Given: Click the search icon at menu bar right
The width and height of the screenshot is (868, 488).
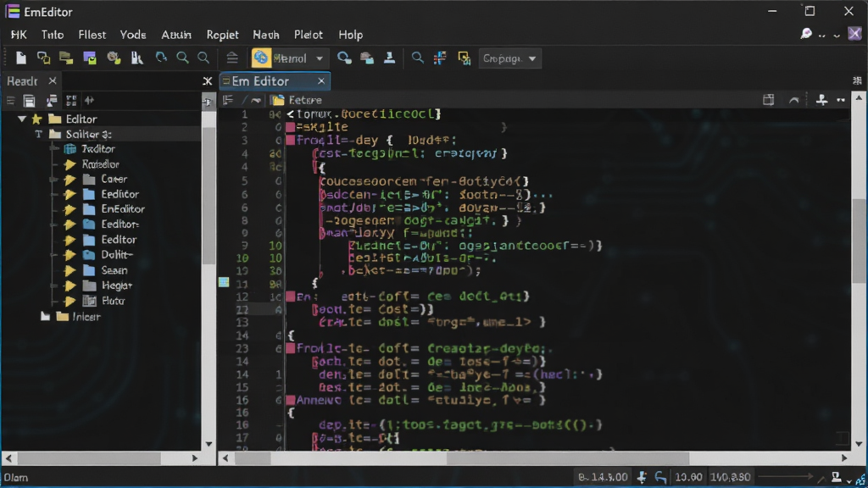Looking at the screenshot, I should click(x=806, y=34).
